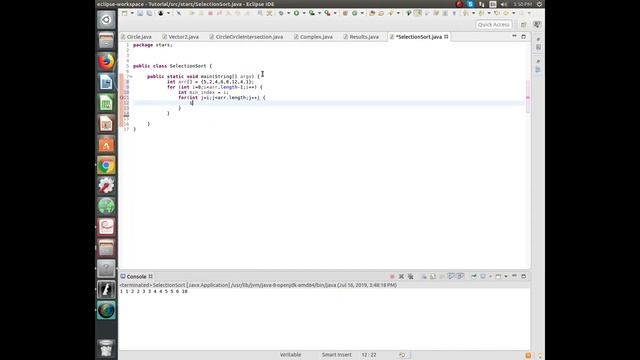Screen dimensions: 640x360
Task: Switch to the Circle.java tab
Action: [136, 37]
